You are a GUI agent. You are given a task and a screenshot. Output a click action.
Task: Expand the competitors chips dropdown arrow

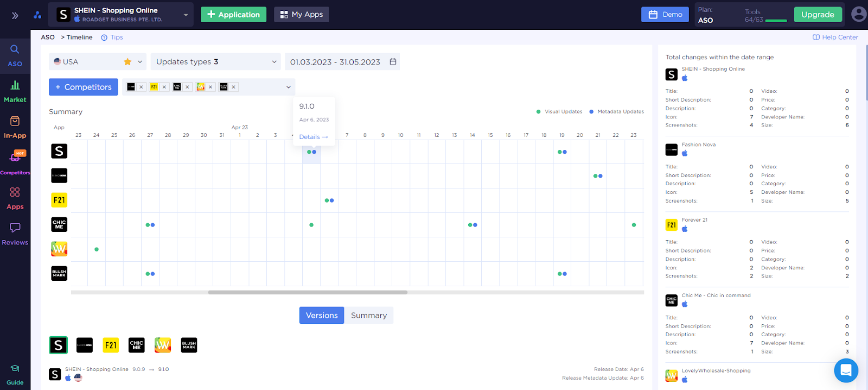(288, 87)
